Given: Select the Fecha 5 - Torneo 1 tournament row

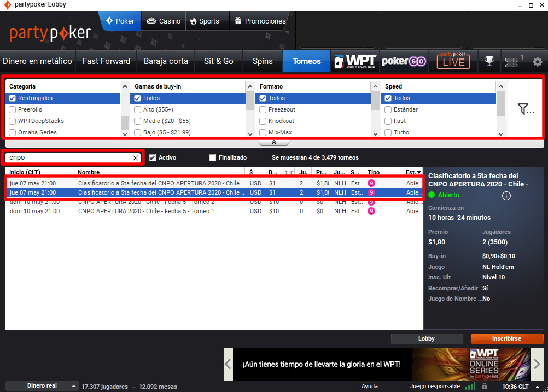Looking at the screenshot, I should [214, 211].
